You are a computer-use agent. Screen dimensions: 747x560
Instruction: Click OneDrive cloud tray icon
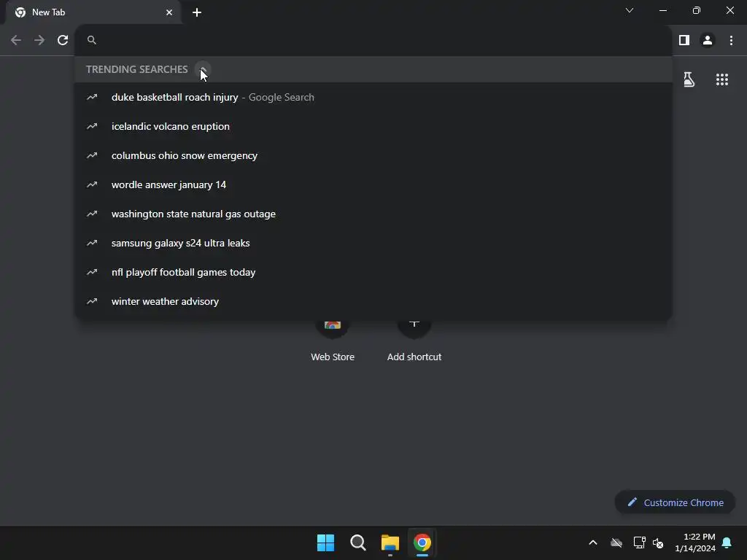(x=616, y=542)
